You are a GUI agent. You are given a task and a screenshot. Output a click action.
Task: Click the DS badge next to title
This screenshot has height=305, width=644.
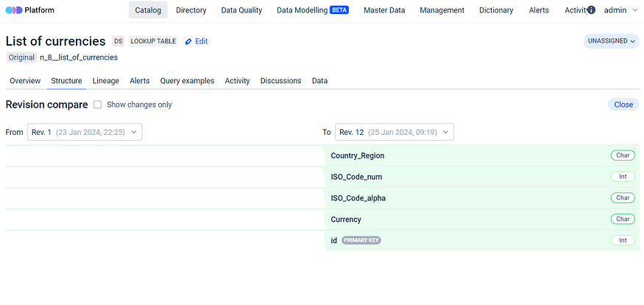[118, 41]
